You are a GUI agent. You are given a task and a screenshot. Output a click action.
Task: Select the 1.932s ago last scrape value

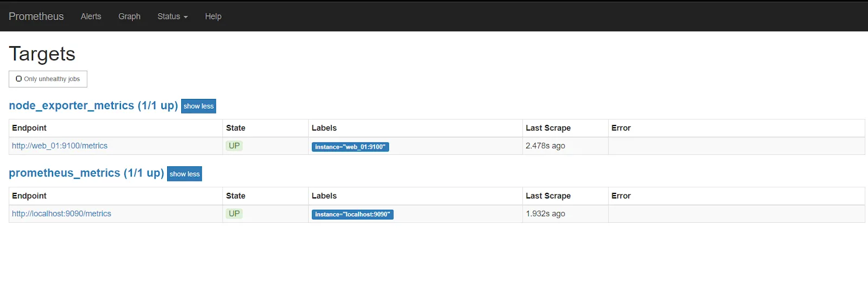point(545,214)
